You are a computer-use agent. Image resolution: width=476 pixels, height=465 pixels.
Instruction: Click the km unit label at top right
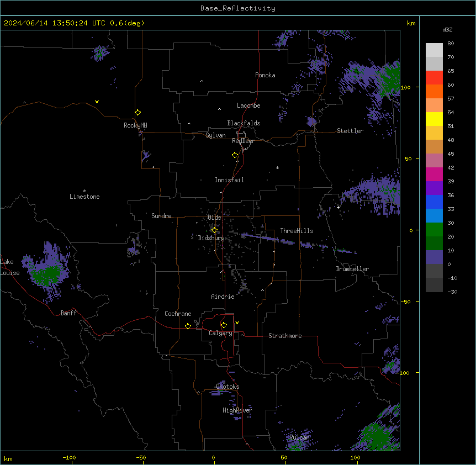pyautogui.click(x=411, y=23)
